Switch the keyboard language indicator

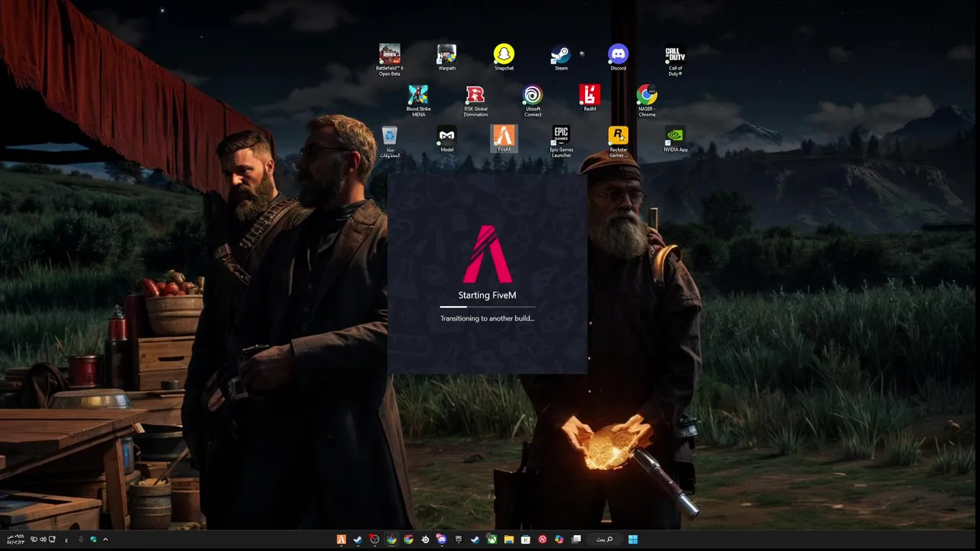point(67,540)
